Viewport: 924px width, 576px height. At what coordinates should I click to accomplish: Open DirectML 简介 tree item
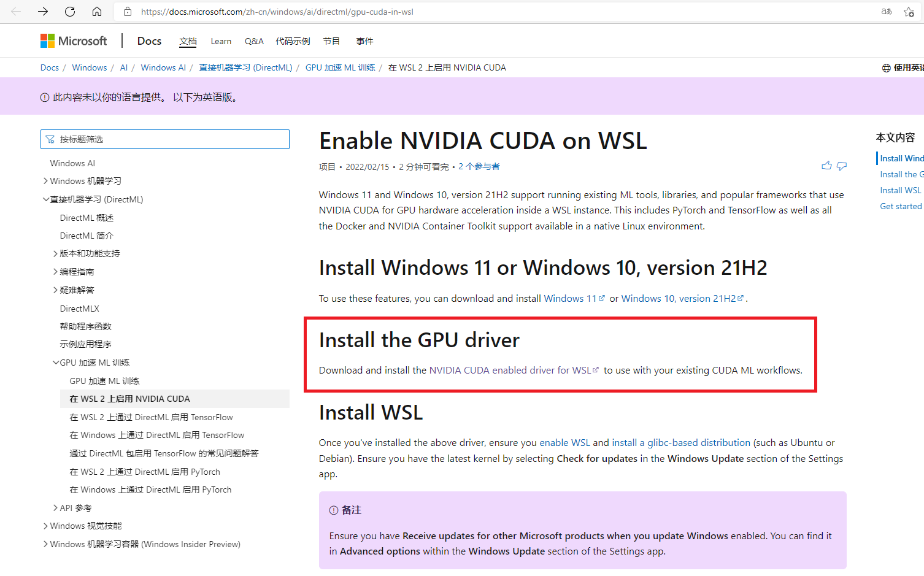pyautogui.click(x=87, y=236)
